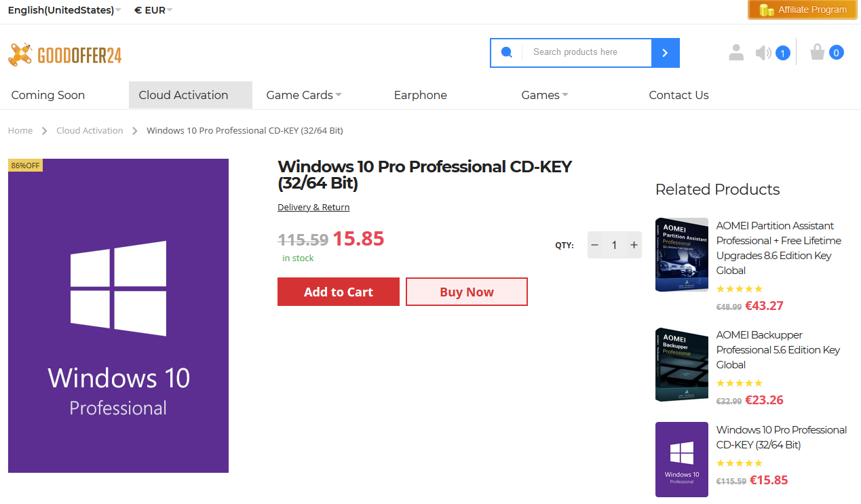
Task: Open the related Windows 10 Professional thumbnail
Action: (682, 459)
